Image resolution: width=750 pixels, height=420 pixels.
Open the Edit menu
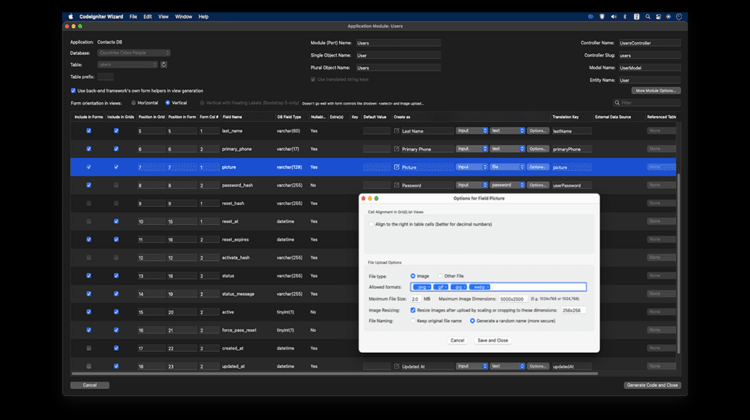148,16
